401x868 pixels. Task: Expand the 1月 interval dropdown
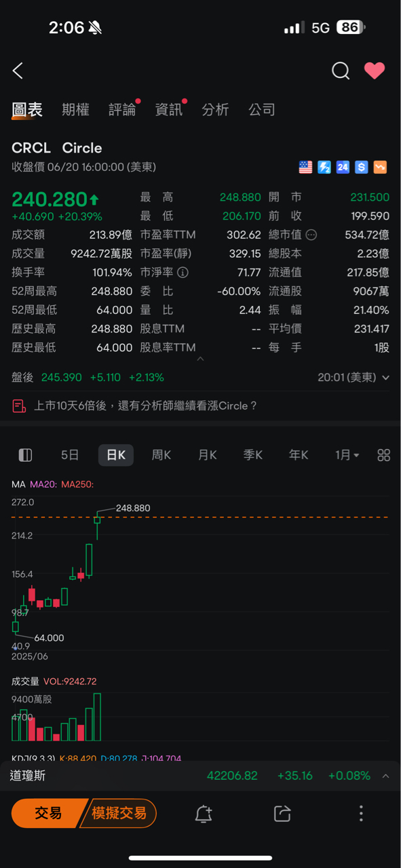(x=347, y=455)
